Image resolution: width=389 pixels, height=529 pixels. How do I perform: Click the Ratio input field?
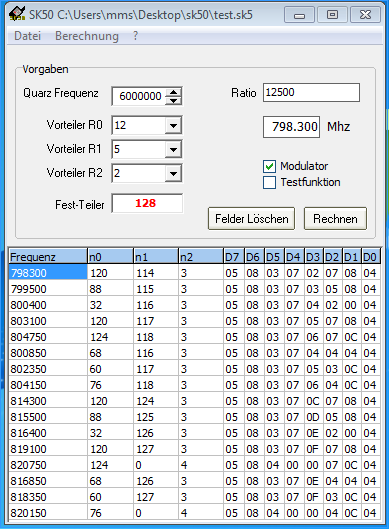311,92
